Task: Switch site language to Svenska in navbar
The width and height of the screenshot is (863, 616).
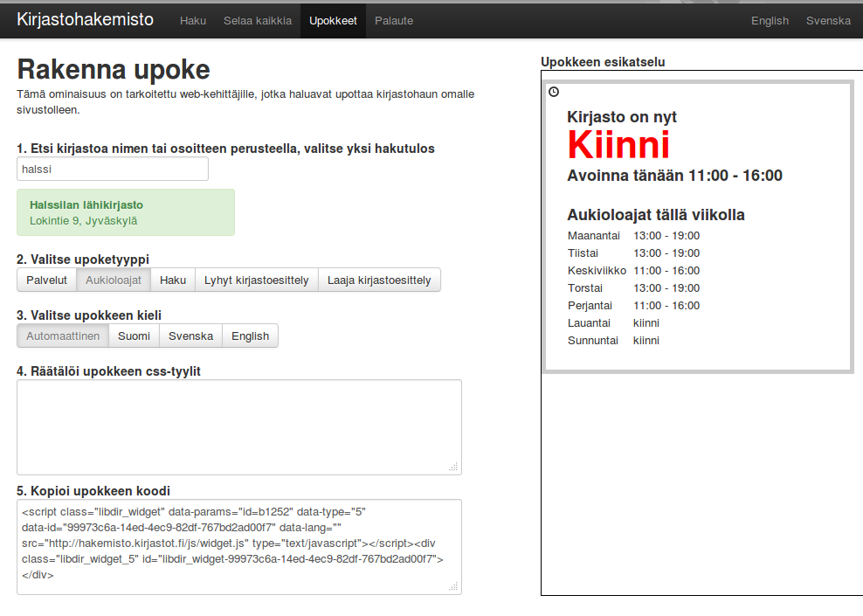Action: (x=828, y=21)
